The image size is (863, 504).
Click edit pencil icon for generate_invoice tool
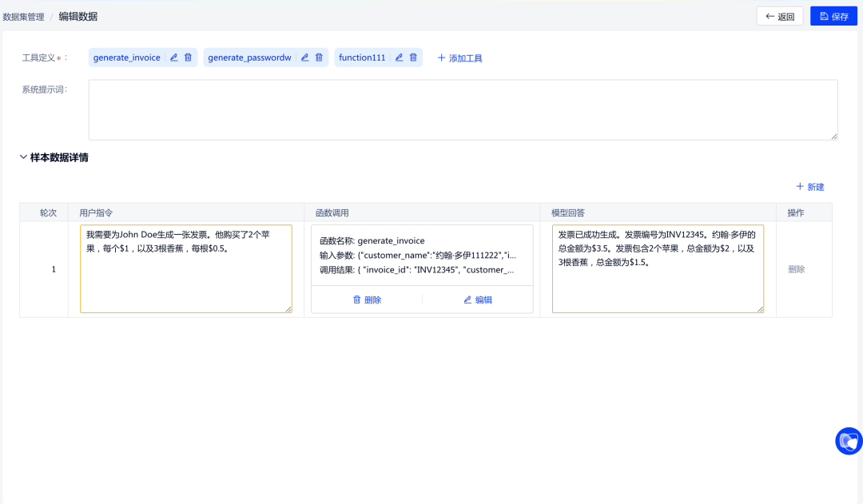pyautogui.click(x=173, y=58)
